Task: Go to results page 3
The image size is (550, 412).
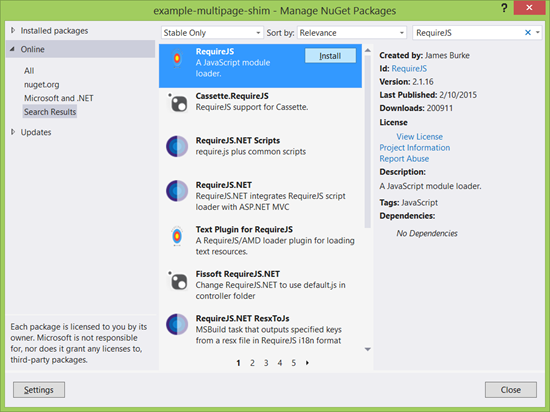Action: click(266, 363)
